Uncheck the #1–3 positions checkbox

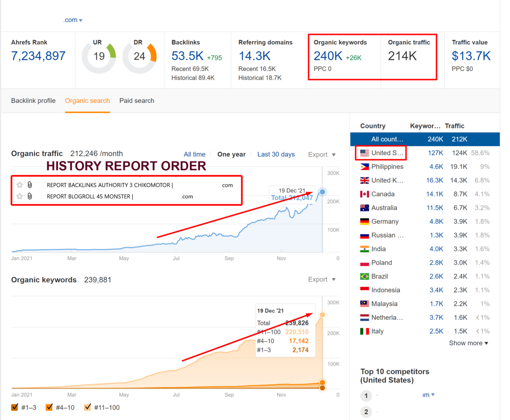click(15, 407)
